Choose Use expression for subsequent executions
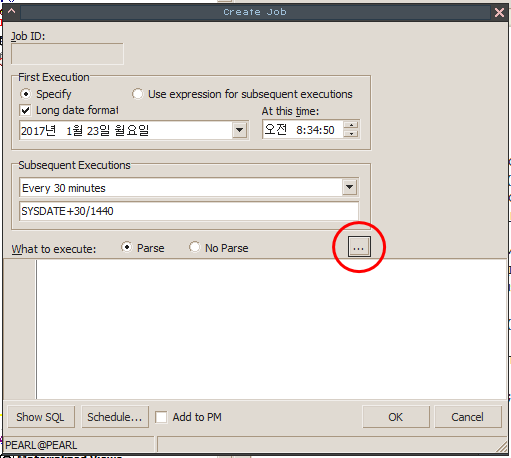 138,94
